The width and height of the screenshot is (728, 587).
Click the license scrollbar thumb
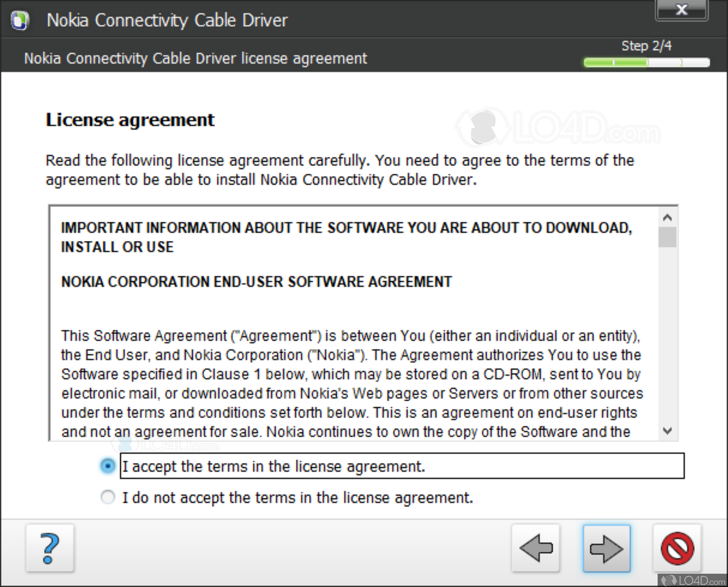667,237
